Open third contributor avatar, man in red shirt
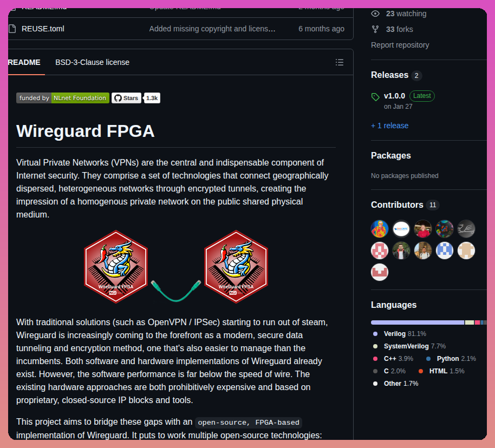495x448 pixels. click(x=423, y=229)
